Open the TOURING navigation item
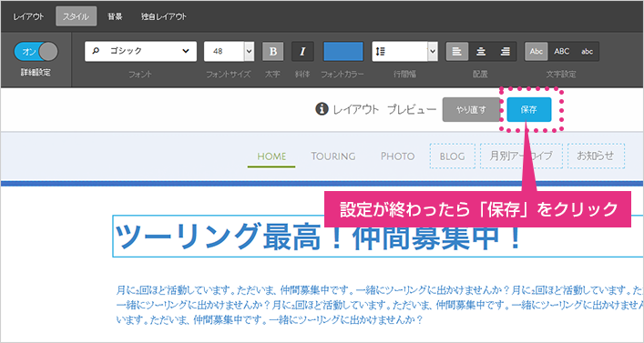Screen dimensions: 644x343 (x=333, y=156)
